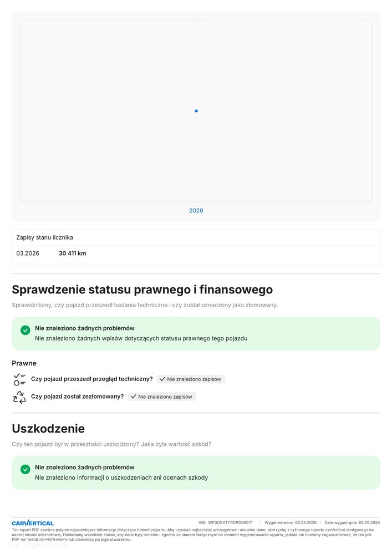Click the small checkmark in the scrapped vehicle badge
The height and width of the screenshot is (554, 392).
pos(134,397)
